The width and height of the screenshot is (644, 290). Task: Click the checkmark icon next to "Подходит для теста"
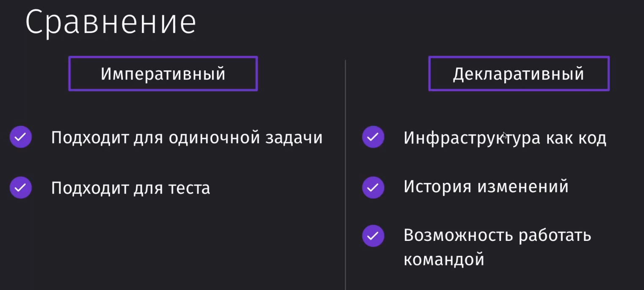pyautogui.click(x=21, y=188)
